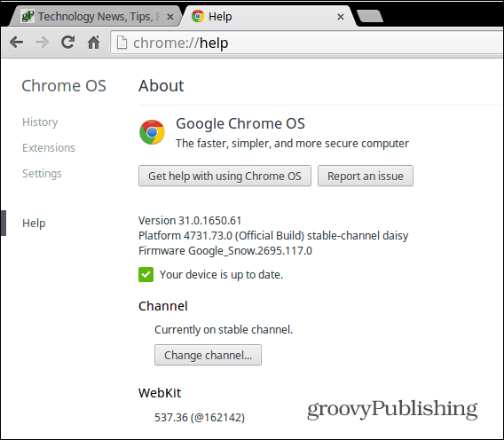Click Get help with using Chrome OS
This screenshot has width=504, height=440.
tap(224, 176)
